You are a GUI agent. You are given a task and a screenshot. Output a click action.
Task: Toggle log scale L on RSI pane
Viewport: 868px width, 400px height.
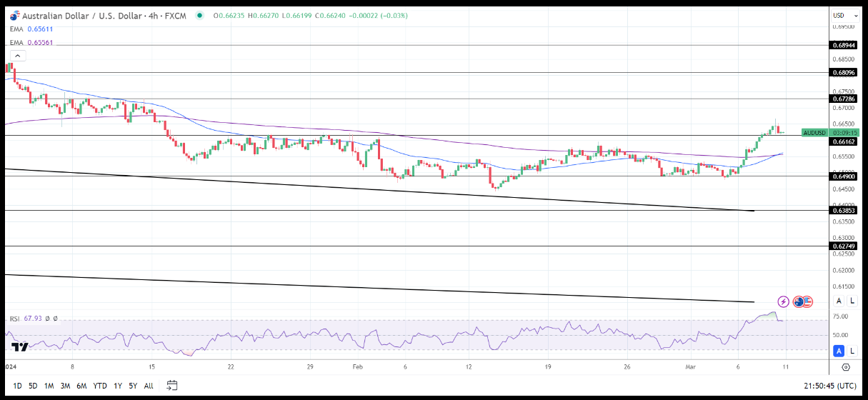(x=852, y=351)
